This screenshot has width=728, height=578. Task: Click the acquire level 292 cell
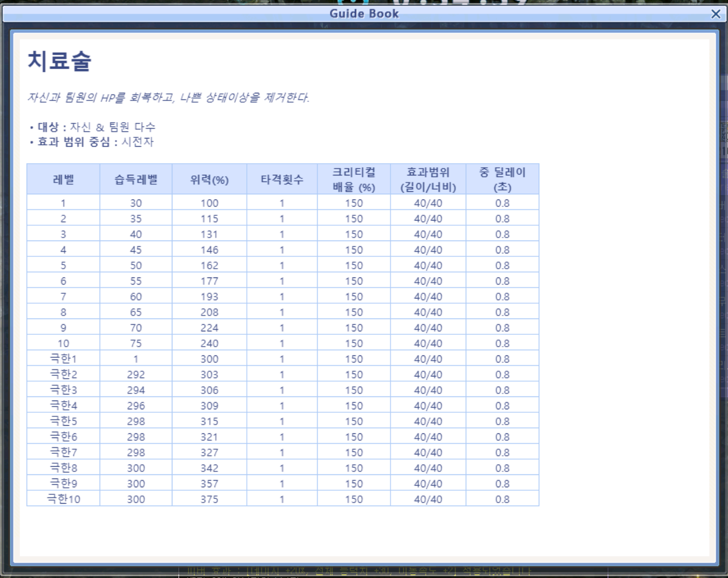point(136,374)
